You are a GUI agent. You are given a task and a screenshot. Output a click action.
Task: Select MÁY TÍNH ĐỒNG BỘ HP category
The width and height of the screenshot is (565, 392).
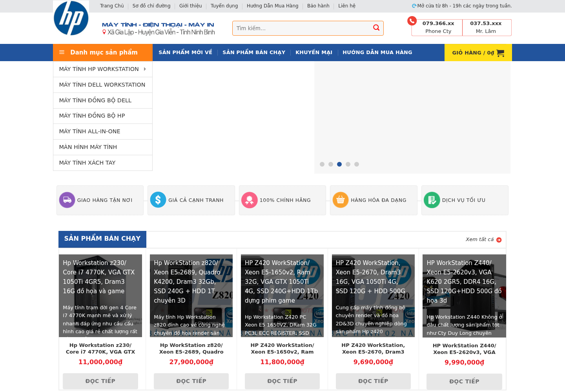(x=103, y=116)
